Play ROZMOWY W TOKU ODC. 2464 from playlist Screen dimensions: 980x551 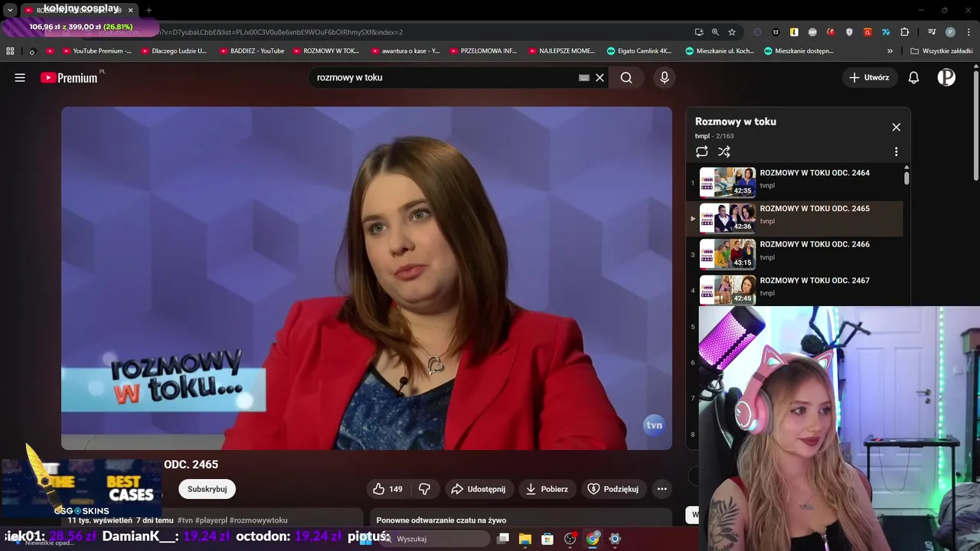click(x=796, y=184)
